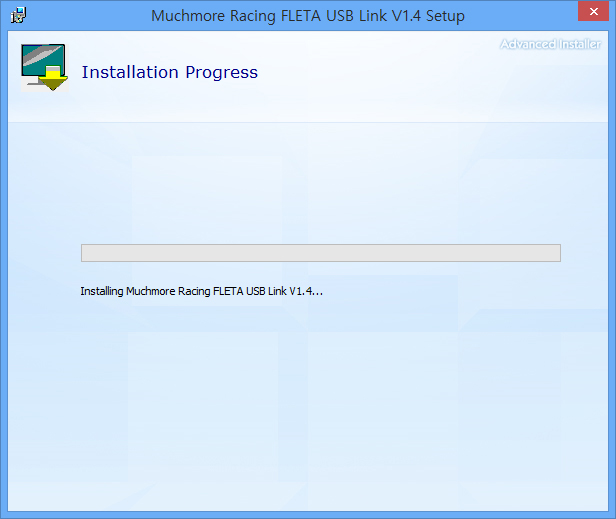616x519 pixels.
Task: Click 'Installing Muchmore Racing FLETA USB Link V1.4...' status text
Action: 202,291
